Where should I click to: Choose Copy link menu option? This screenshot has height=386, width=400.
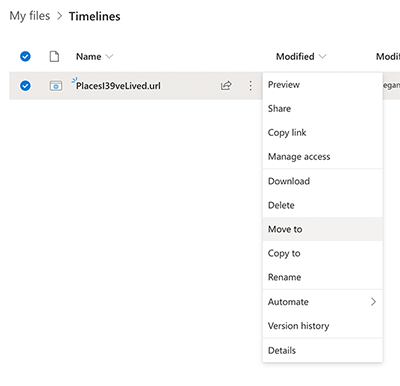(323, 133)
